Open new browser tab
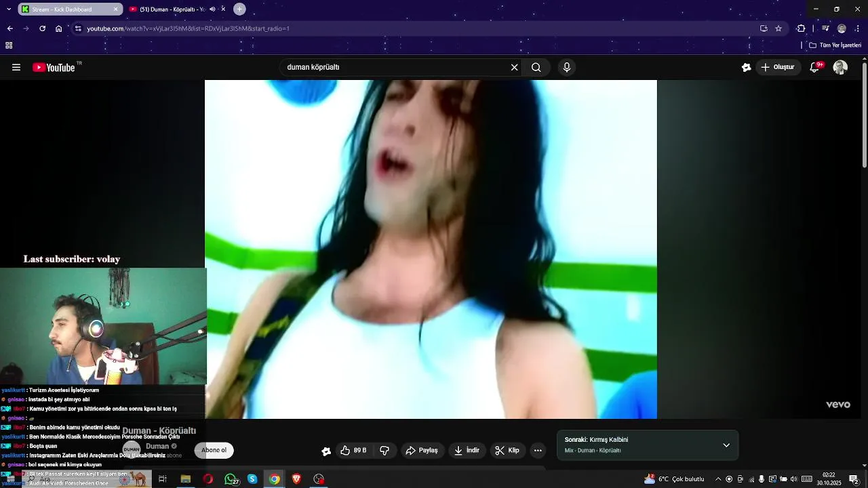 coord(239,9)
